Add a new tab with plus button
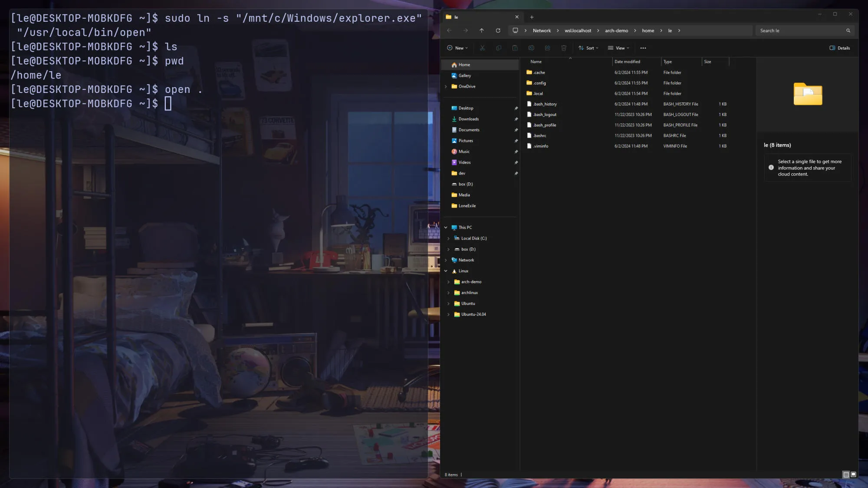This screenshot has width=868, height=488. click(x=532, y=17)
